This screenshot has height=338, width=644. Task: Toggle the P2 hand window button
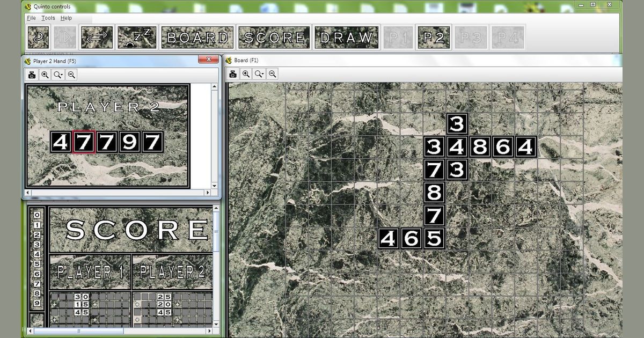pos(433,38)
